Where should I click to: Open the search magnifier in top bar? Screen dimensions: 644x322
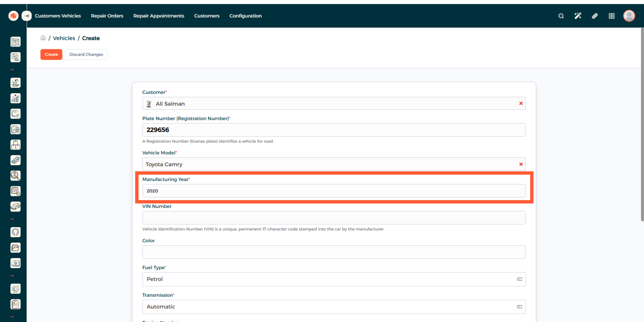[x=561, y=16]
